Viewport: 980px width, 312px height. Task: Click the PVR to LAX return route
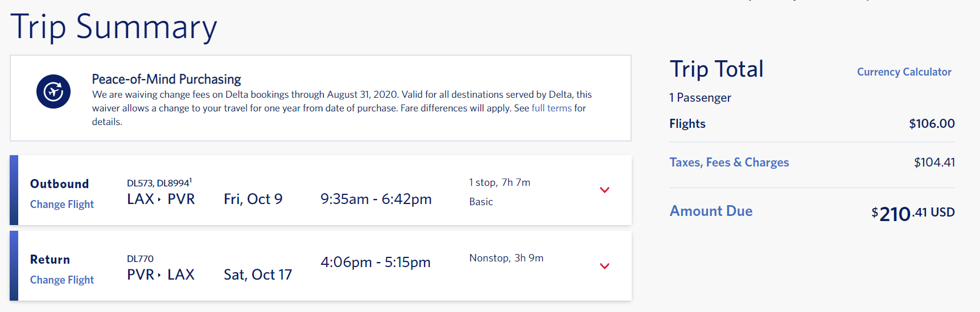[x=160, y=274]
